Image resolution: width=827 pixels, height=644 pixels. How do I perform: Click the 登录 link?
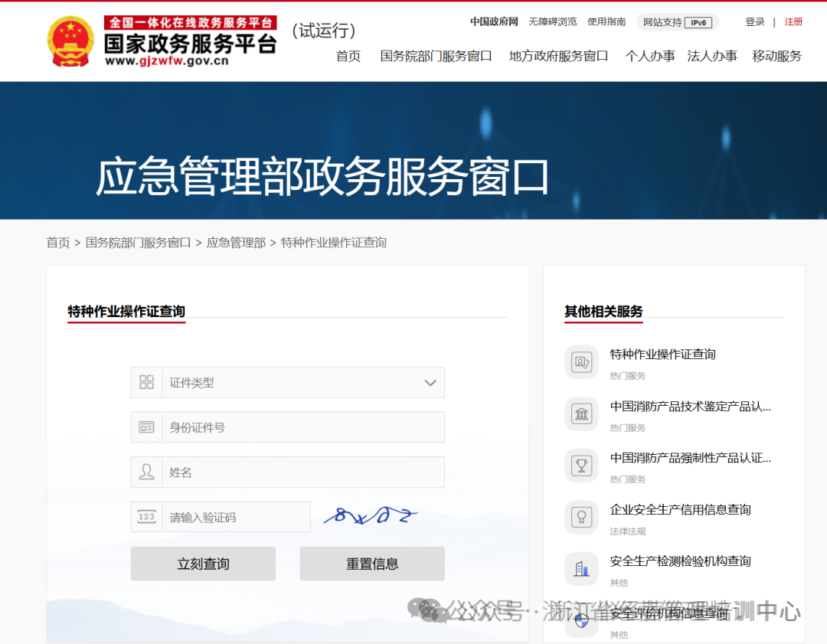(x=755, y=21)
